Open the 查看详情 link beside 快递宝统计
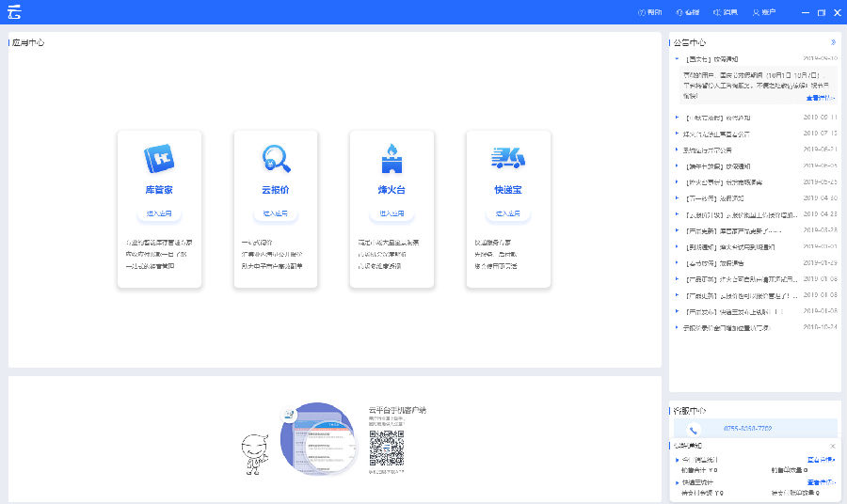The width and height of the screenshot is (847, 504). [821, 482]
